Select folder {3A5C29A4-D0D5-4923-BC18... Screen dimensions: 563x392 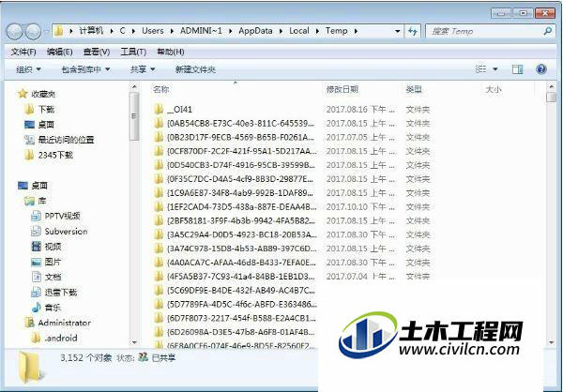click(242, 234)
